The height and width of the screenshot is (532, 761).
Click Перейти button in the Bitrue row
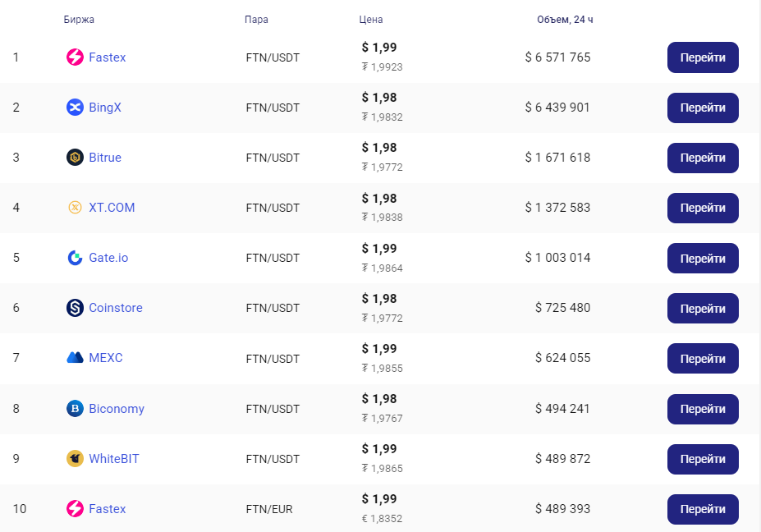click(x=703, y=158)
